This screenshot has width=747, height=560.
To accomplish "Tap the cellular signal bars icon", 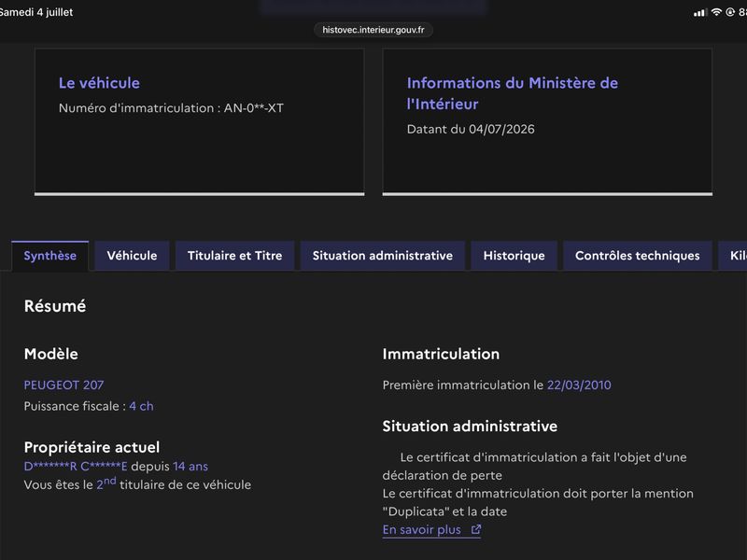I will point(699,13).
